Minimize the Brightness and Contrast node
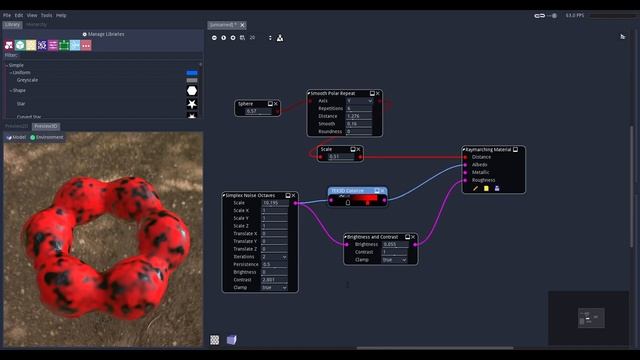This screenshot has width=640, height=360. pos(407,237)
